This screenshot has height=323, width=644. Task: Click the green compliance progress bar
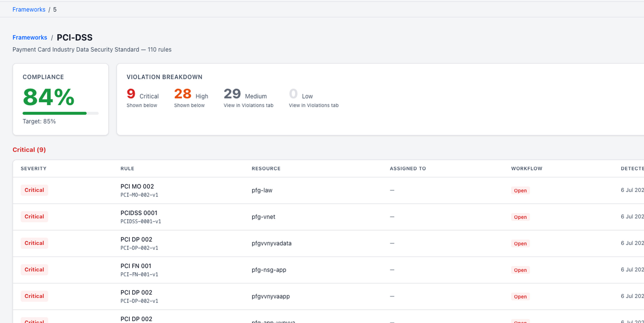click(61, 113)
